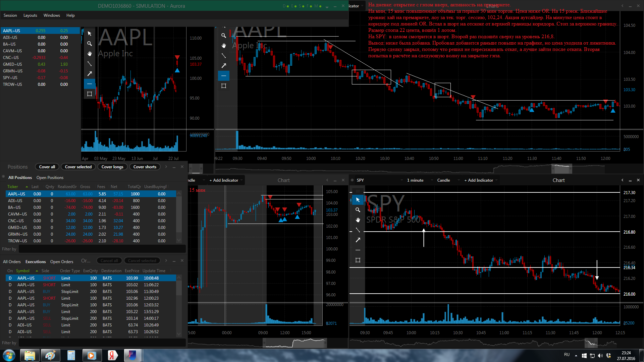The width and height of the screenshot is (644, 362).
Task: Open Paint from the taskbar
Action: 50,355
